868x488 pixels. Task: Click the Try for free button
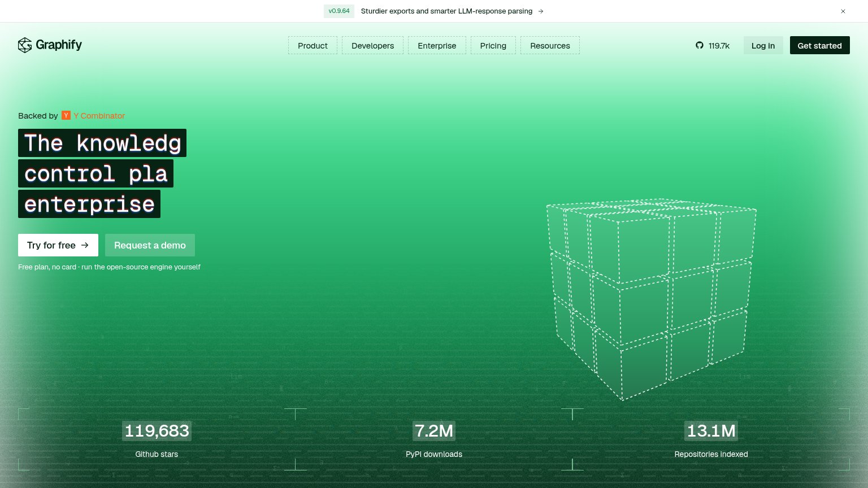point(58,245)
